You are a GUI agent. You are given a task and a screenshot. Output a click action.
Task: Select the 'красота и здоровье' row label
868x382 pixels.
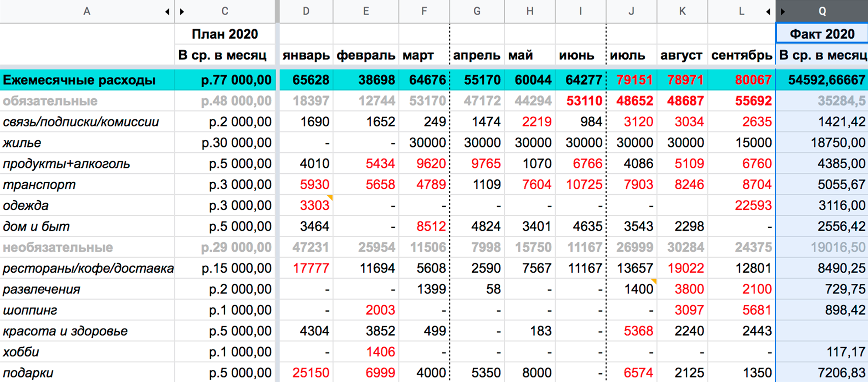[87, 331]
